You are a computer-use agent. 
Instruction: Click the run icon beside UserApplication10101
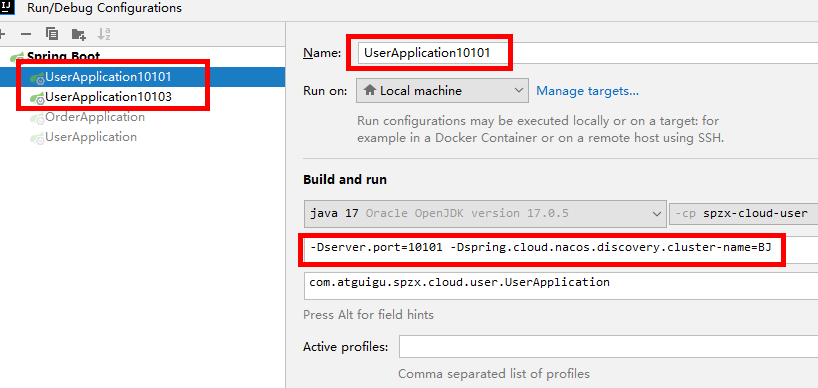pyautogui.click(x=37, y=77)
